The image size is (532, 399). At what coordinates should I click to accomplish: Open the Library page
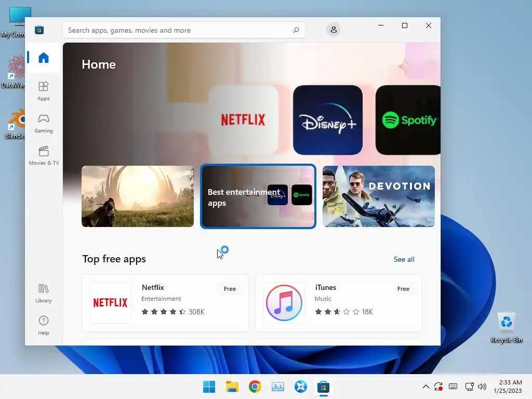44,294
